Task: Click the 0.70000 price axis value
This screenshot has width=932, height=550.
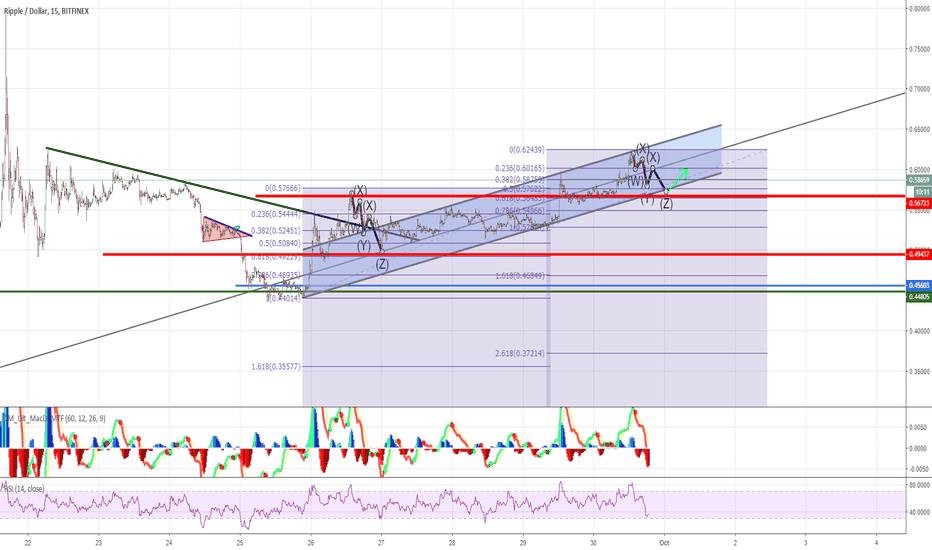Action: 920,89
